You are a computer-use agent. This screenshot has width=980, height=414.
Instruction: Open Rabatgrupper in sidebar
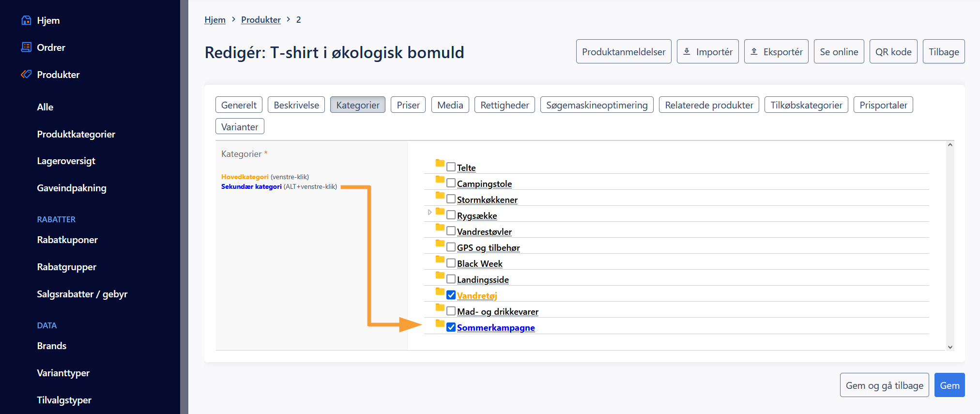[67, 267]
